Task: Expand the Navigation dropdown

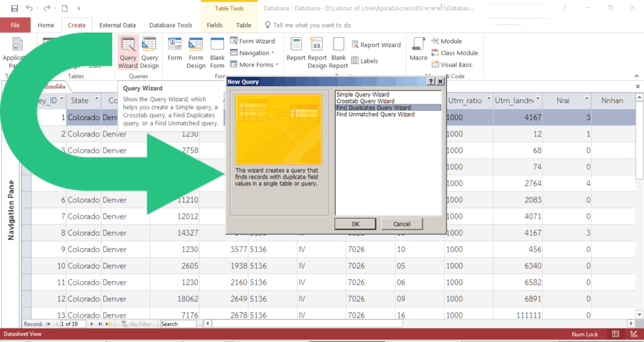Action: click(x=254, y=53)
